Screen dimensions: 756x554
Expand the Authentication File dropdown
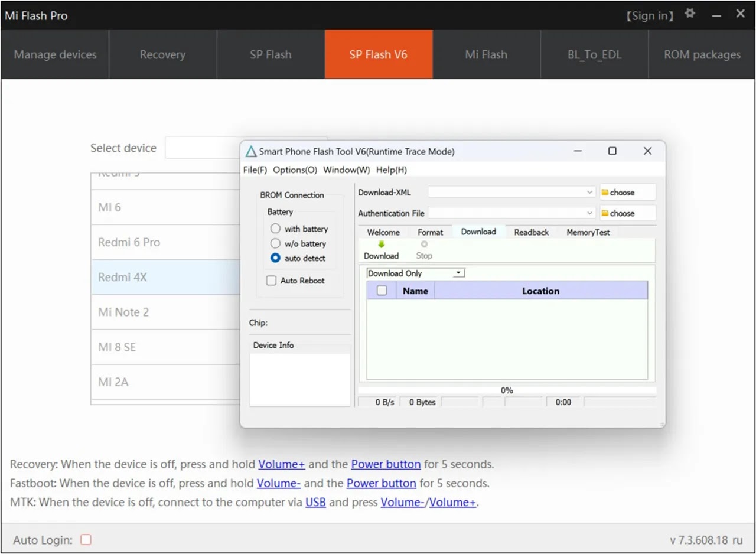pyautogui.click(x=589, y=213)
